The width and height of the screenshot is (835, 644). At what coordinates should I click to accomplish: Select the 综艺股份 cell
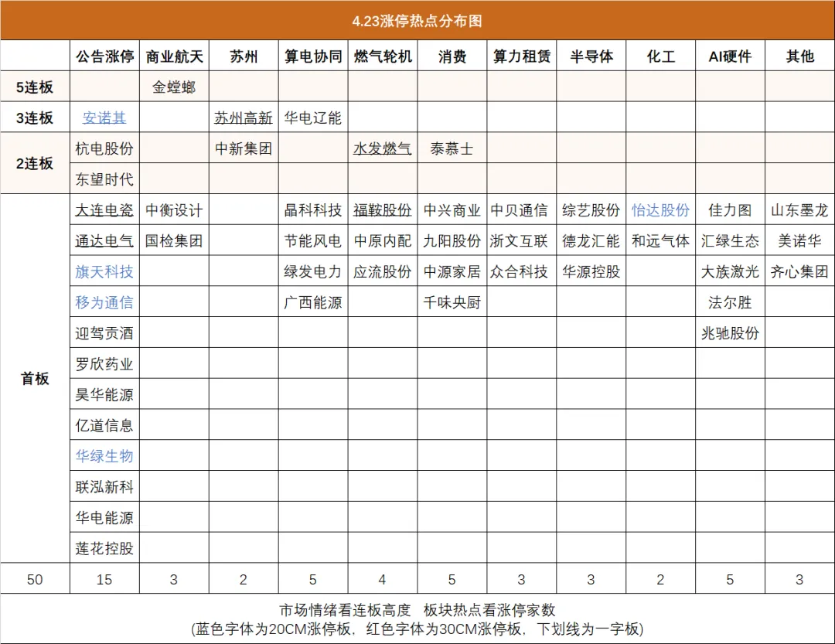[591, 210]
